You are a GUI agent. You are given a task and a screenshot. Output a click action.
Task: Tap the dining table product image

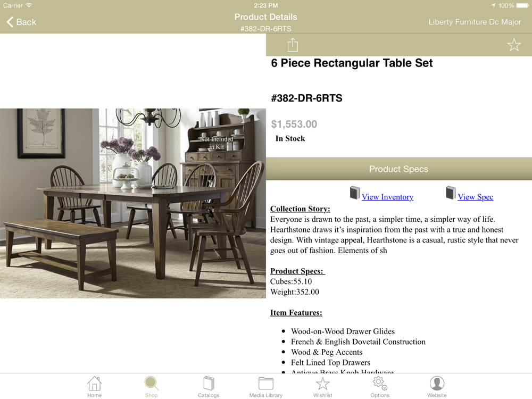pos(133,203)
